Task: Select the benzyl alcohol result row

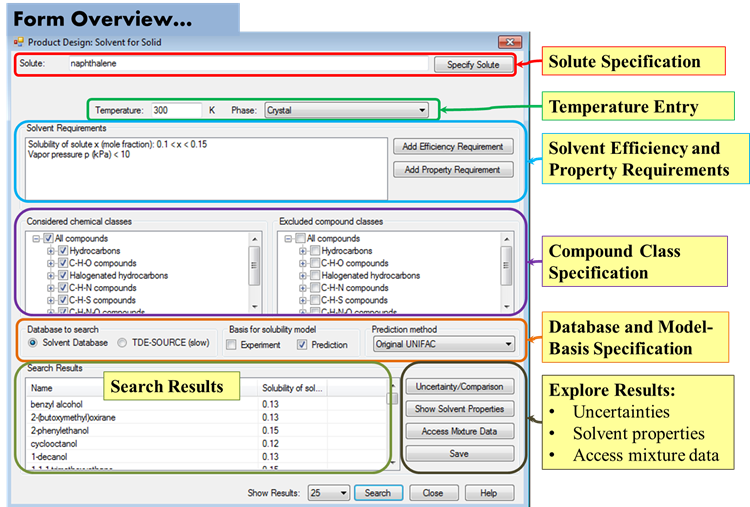Action: coord(207,404)
